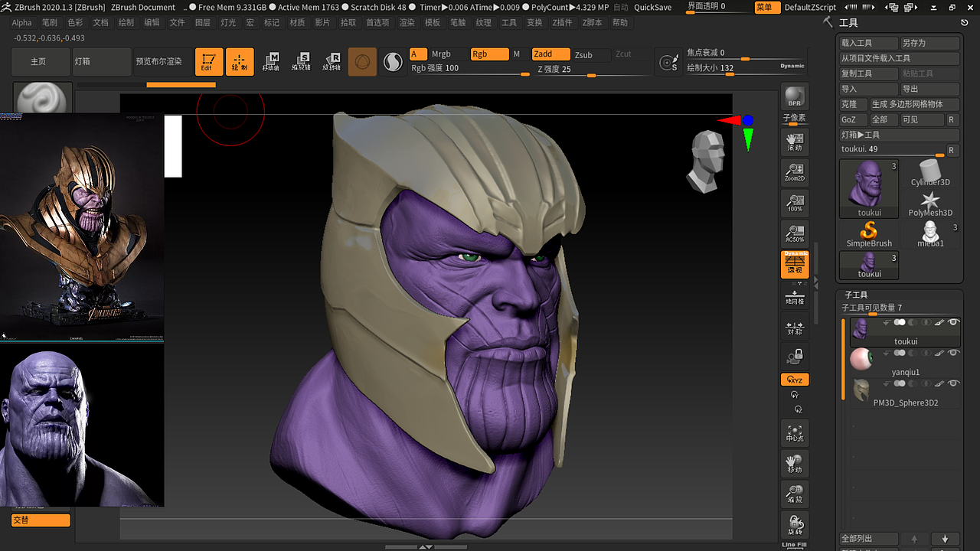980x551 pixels.
Task: Open 灯箱▶工具 lightbox tools
Action: point(900,135)
